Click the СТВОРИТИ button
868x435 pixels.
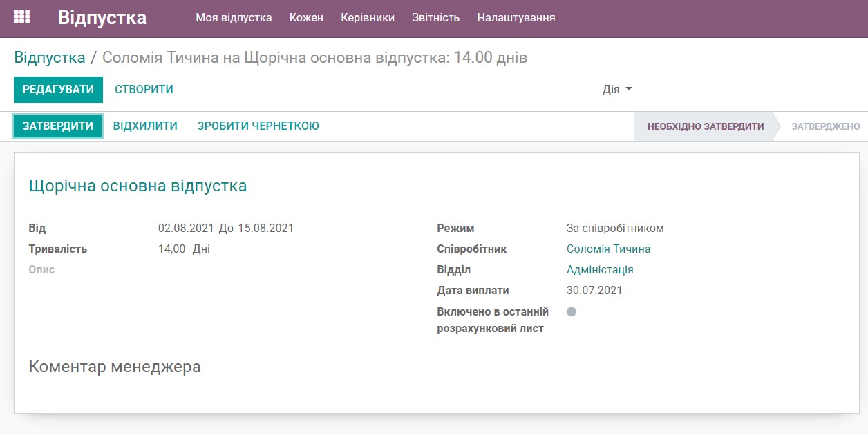(x=143, y=89)
